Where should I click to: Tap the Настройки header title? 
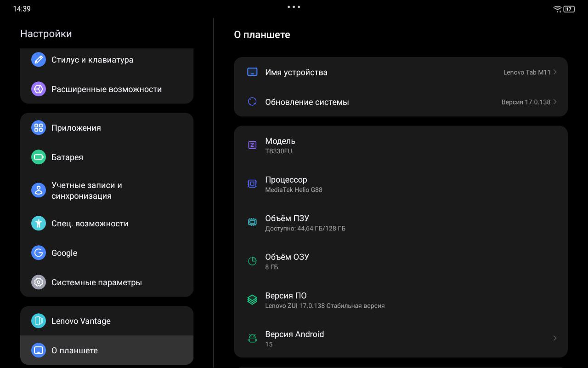(x=46, y=34)
